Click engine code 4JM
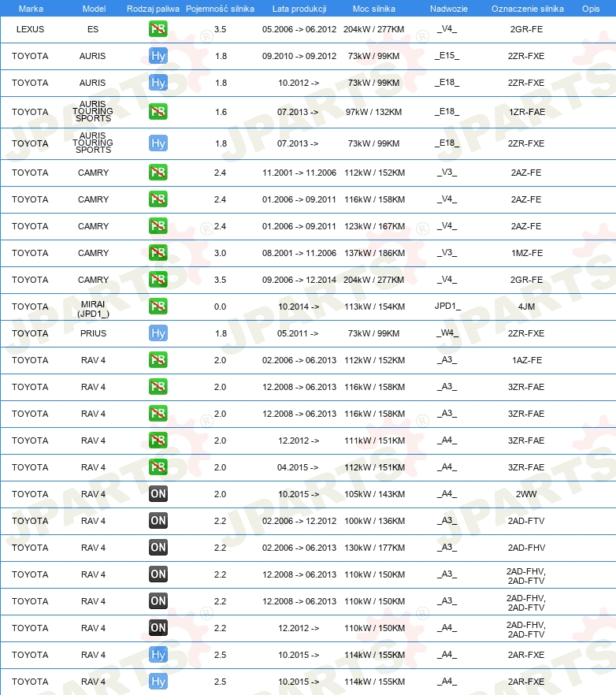The image size is (616, 695). 526,307
